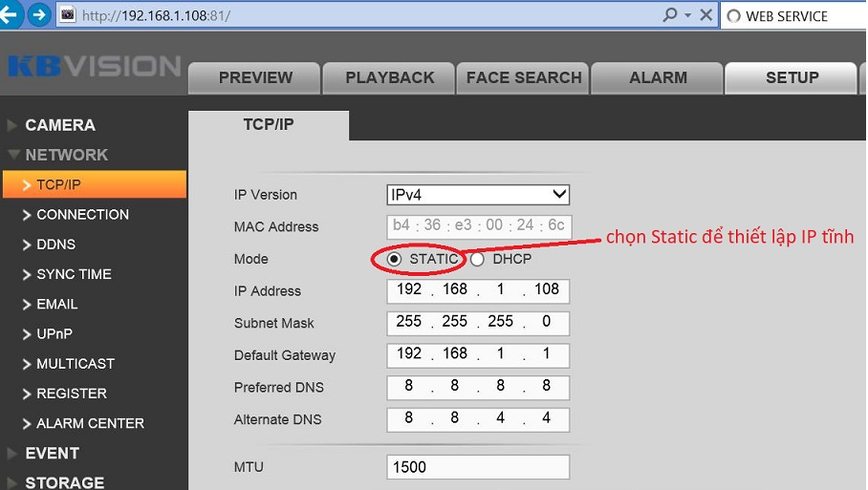Click the search magnifier icon in address bar

pyautogui.click(x=671, y=15)
